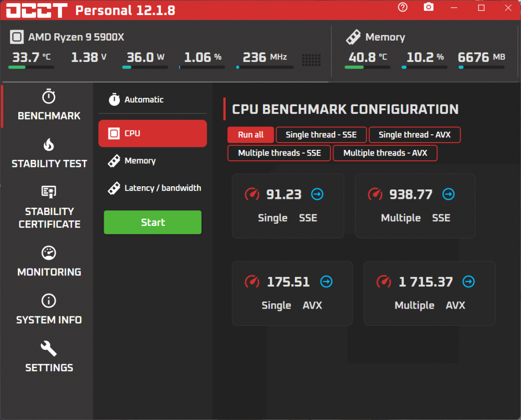Screen dimensions: 521x420
Task: Take a screenshot with the camera icon
Action: tap(428, 7)
